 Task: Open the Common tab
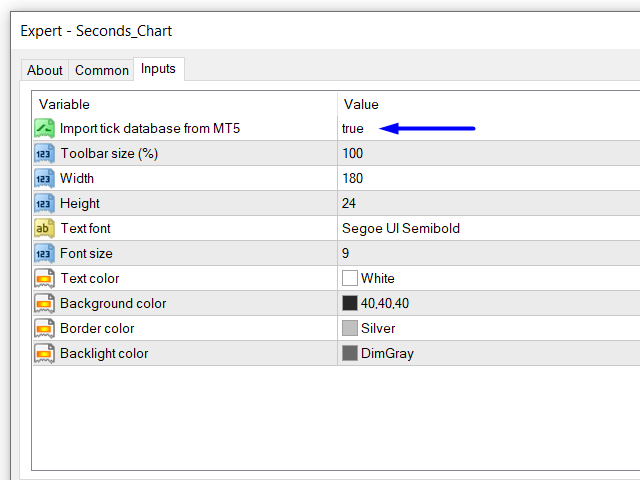(102, 70)
